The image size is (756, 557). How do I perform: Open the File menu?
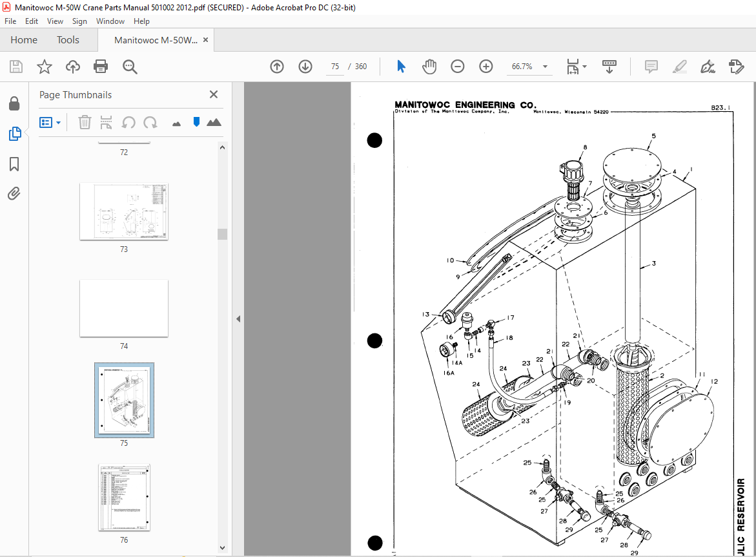[10, 21]
